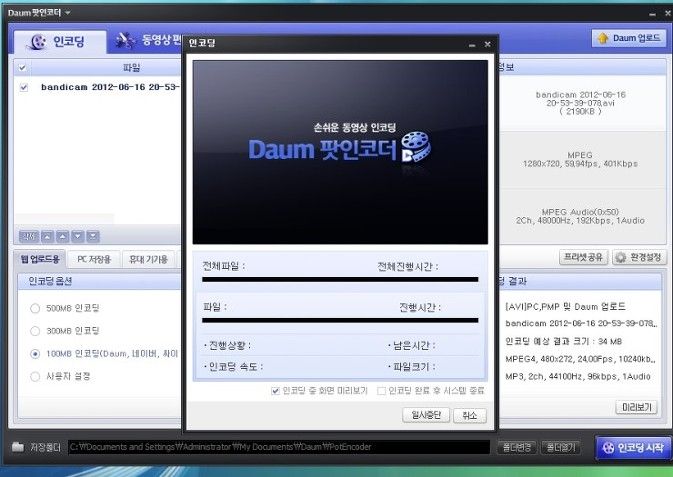Open 환경설정 with the gear icon
The image size is (673, 477).
(x=640, y=258)
